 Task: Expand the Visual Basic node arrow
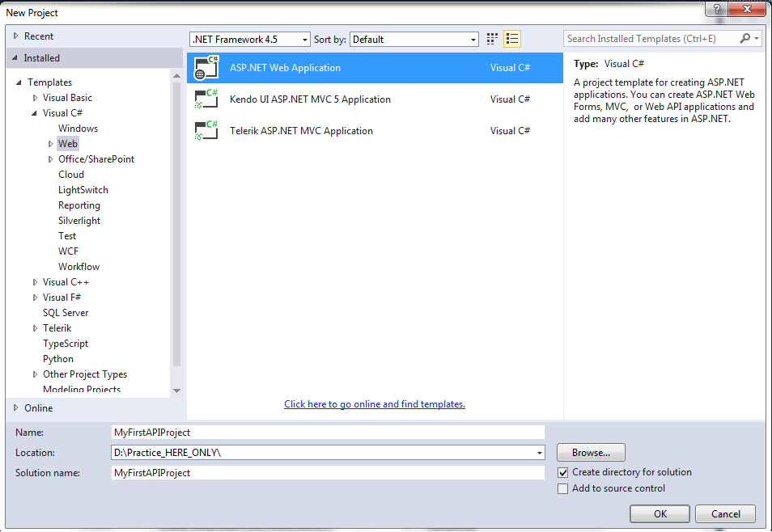[x=35, y=98]
